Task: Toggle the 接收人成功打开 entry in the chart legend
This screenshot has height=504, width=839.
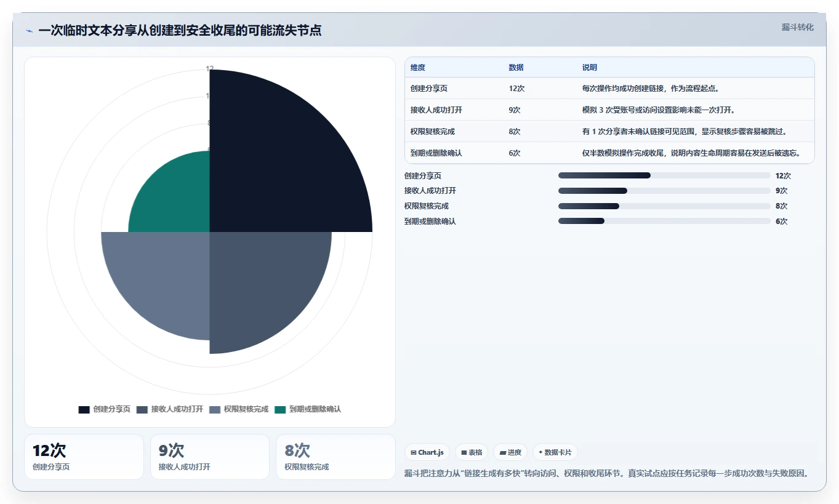Action: [x=170, y=409]
